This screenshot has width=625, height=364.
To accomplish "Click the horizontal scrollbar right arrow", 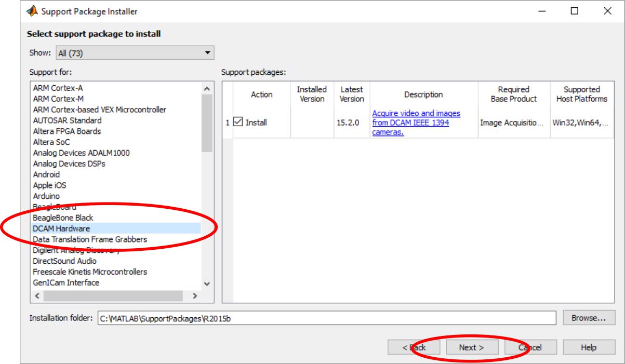I will (x=195, y=296).
